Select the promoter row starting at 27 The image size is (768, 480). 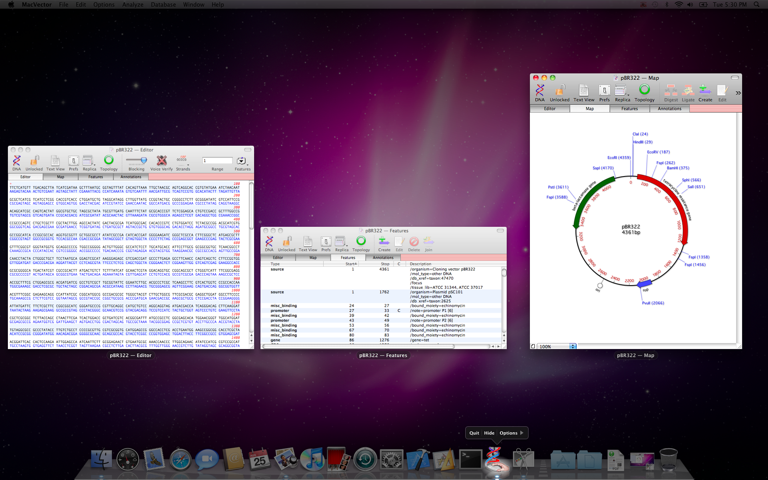click(x=381, y=311)
